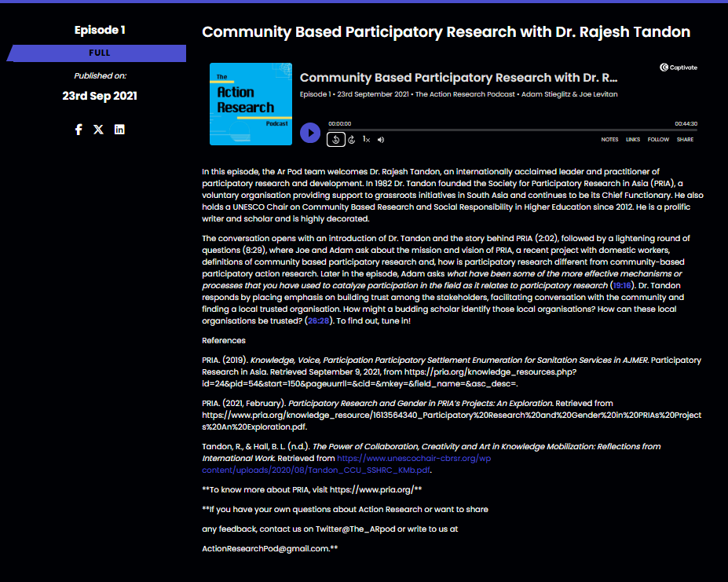Click the FULL episode type badge
This screenshot has width=728, height=582.
pyautogui.click(x=99, y=53)
